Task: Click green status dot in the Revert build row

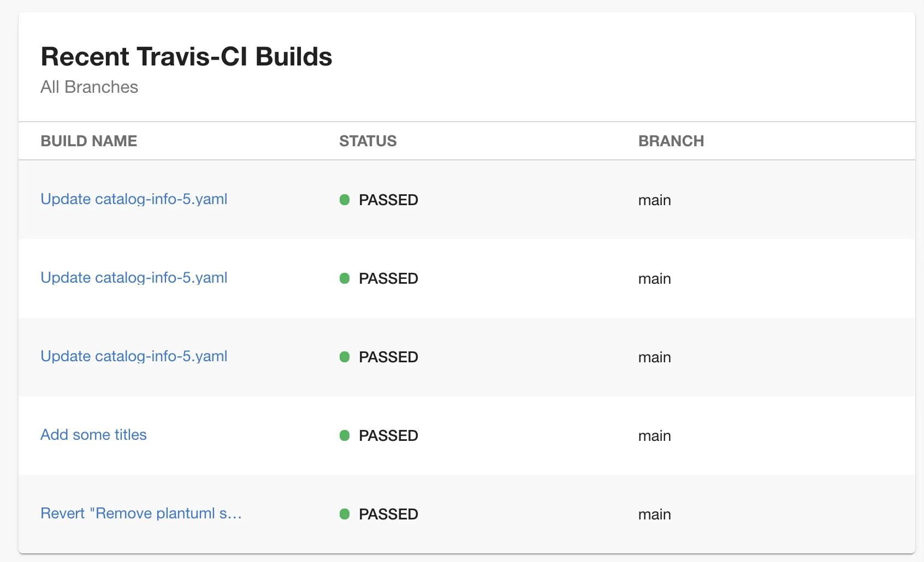Action: coord(345,514)
